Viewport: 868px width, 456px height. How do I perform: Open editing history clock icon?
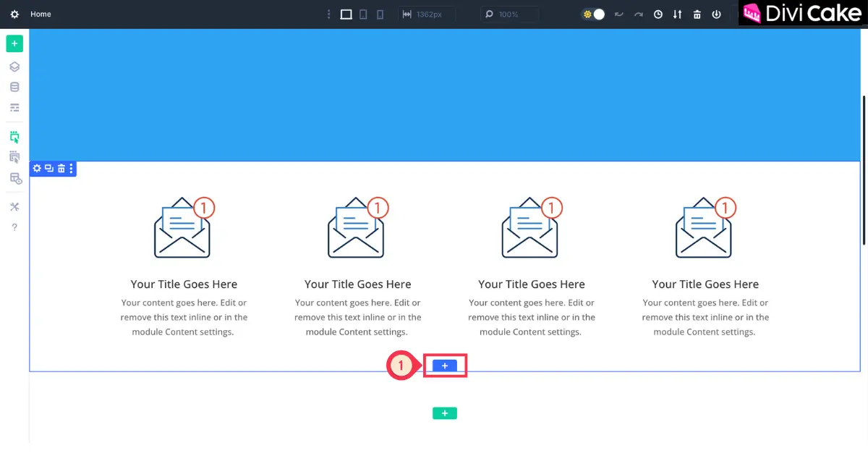click(658, 14)
